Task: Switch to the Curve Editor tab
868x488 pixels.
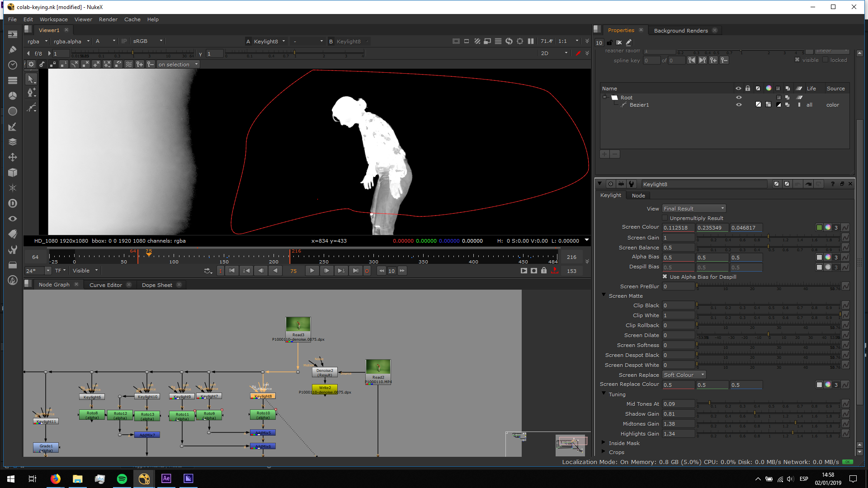Action: point(106,285)
